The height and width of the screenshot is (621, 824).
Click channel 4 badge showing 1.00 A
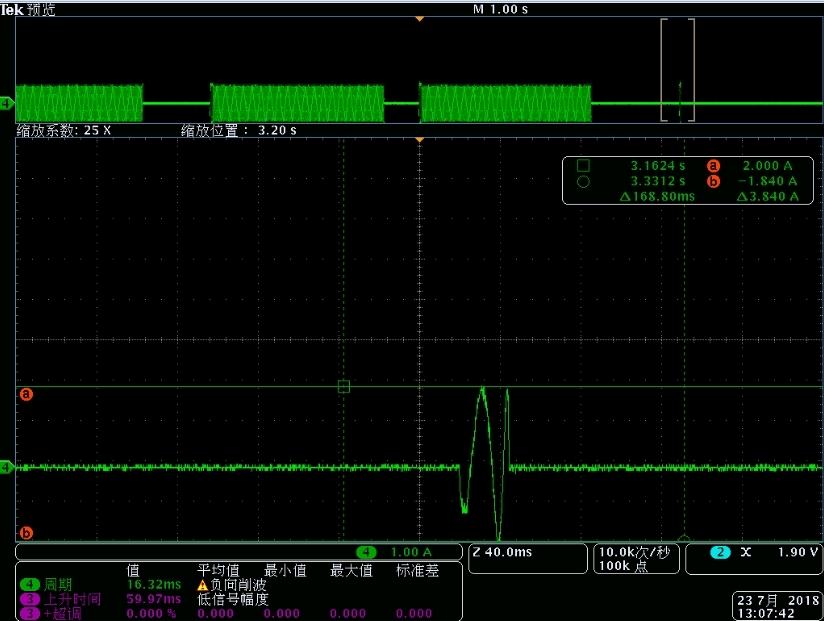366,552
